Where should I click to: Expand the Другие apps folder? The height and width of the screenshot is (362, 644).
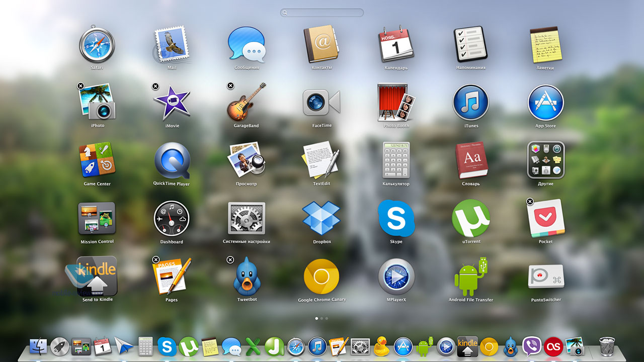[545, 160]
